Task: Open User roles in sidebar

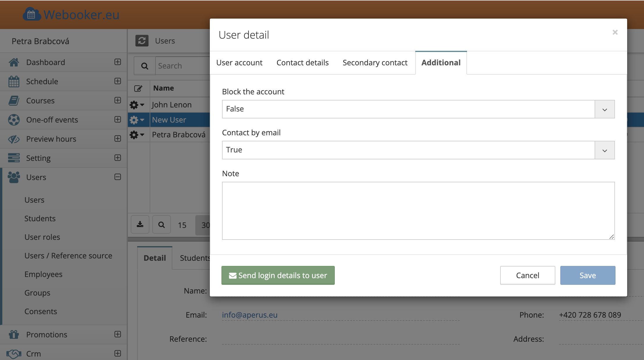Action: pos(42,237)
